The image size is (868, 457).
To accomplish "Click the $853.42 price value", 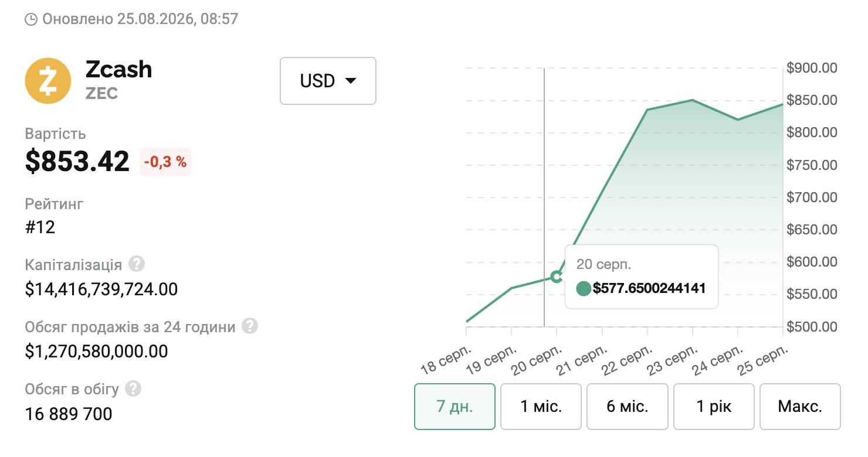I will 77,162.
